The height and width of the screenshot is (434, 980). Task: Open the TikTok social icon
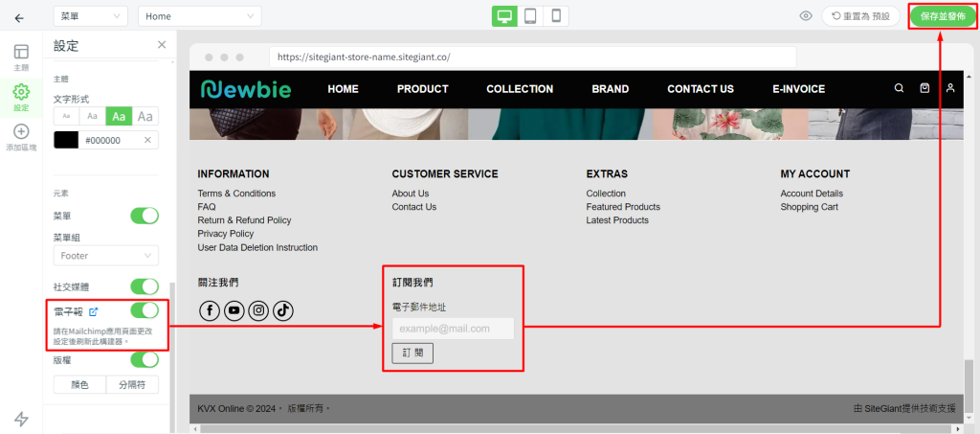click(x=283, y=310)
